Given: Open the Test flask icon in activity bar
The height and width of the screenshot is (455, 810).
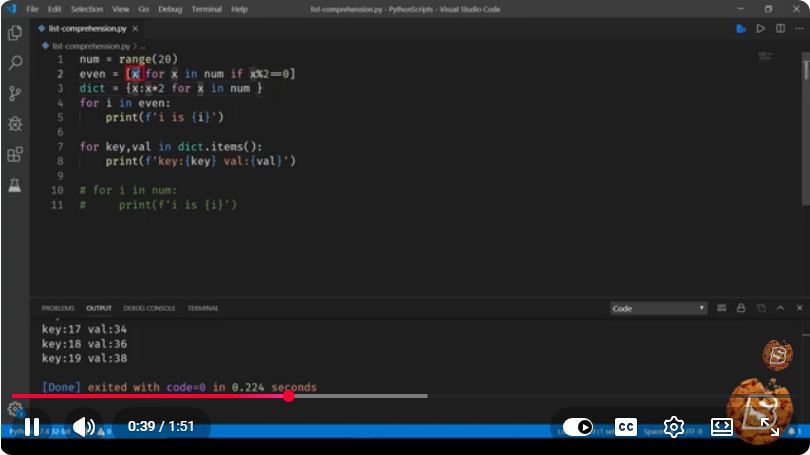Looking at the screenshot, I should [x=15, y=185].
